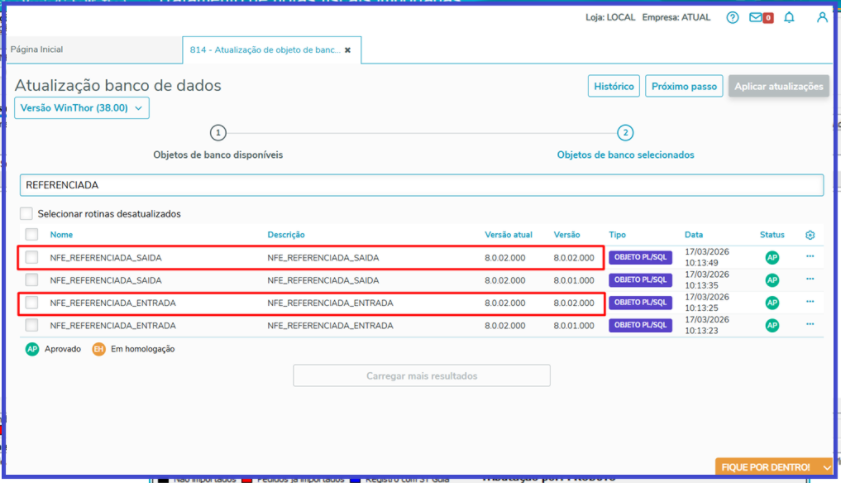Click Carregar mais resultados button
The width and height of the screenshot is (841, 483).
422,376
